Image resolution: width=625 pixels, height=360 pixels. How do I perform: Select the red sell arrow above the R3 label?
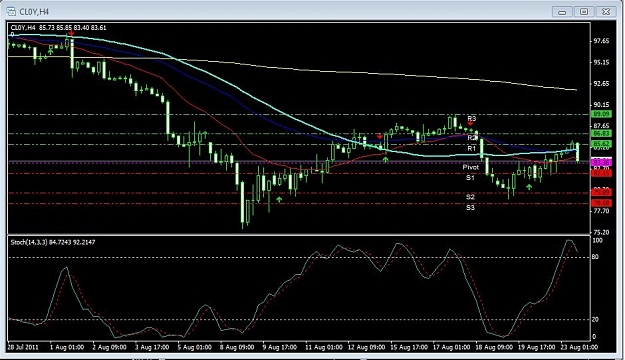(x=470, y=124)
